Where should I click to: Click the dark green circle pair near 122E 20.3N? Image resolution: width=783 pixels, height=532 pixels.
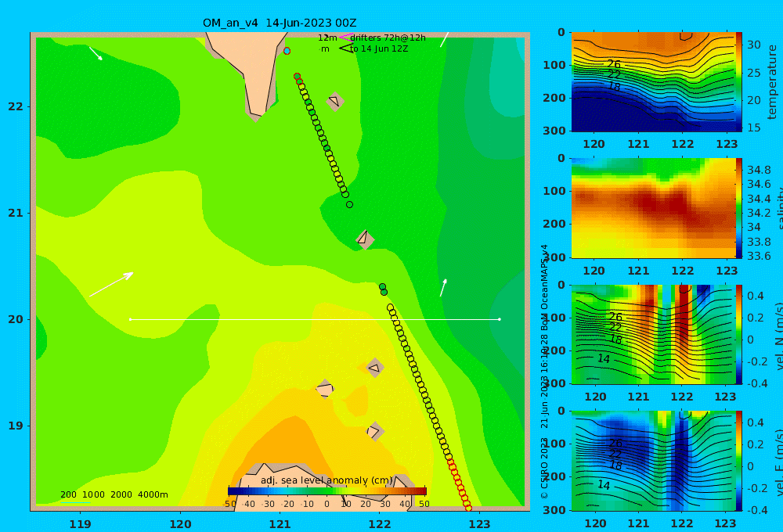383,289
